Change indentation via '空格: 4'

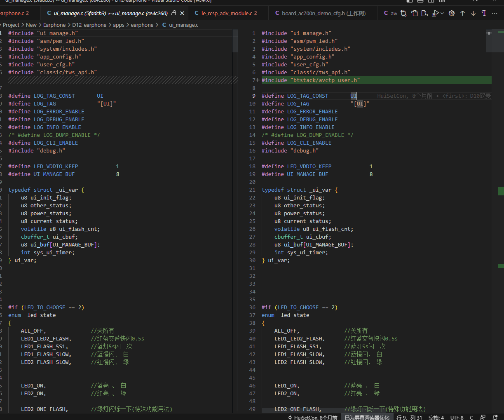(436, 417)
